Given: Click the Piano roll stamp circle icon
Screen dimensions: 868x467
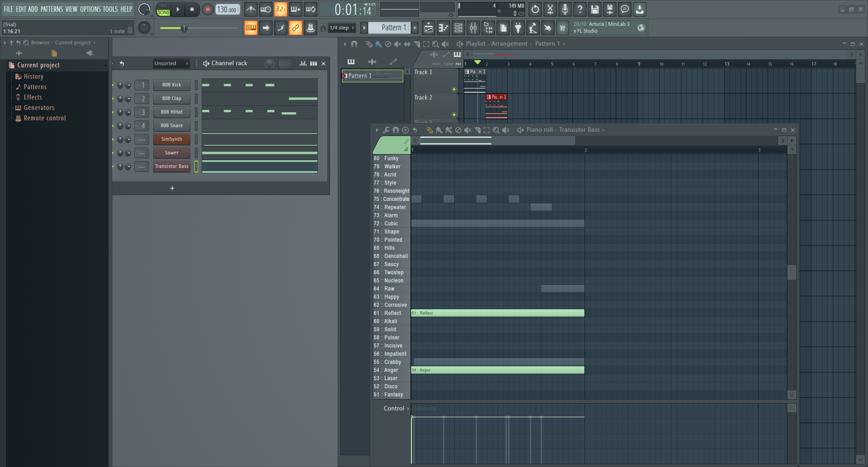Looking at the screenshot, I should (x=405, y=130).
